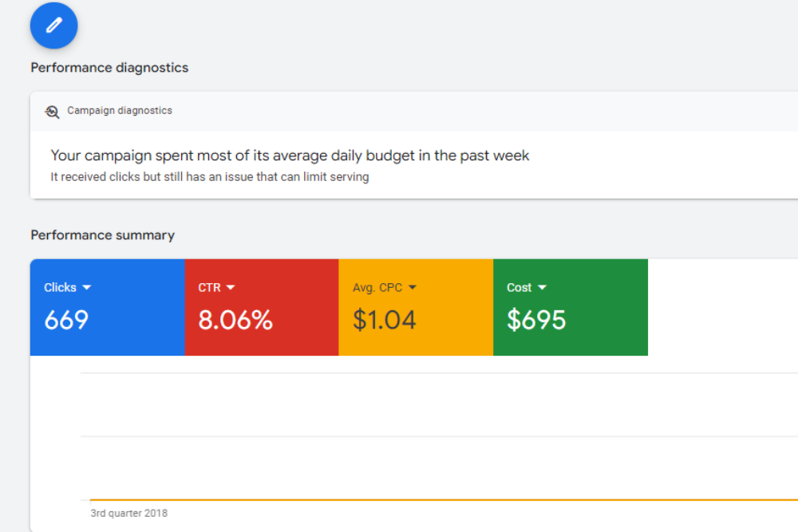Select the blue Clicks 669 card

pos(108,307)
